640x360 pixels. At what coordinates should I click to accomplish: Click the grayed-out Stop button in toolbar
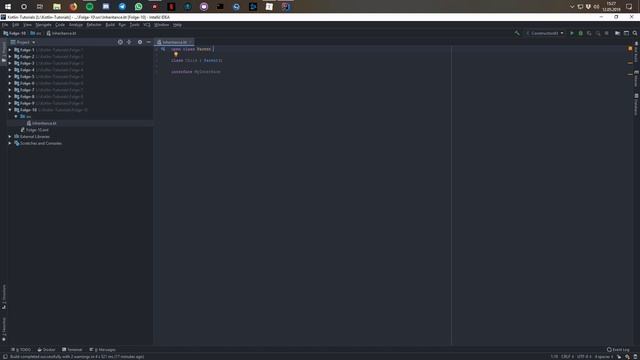[x=607, y=33]
